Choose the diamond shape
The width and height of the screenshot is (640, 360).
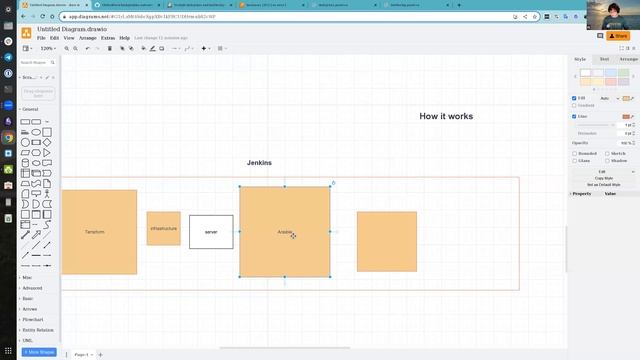47,142
